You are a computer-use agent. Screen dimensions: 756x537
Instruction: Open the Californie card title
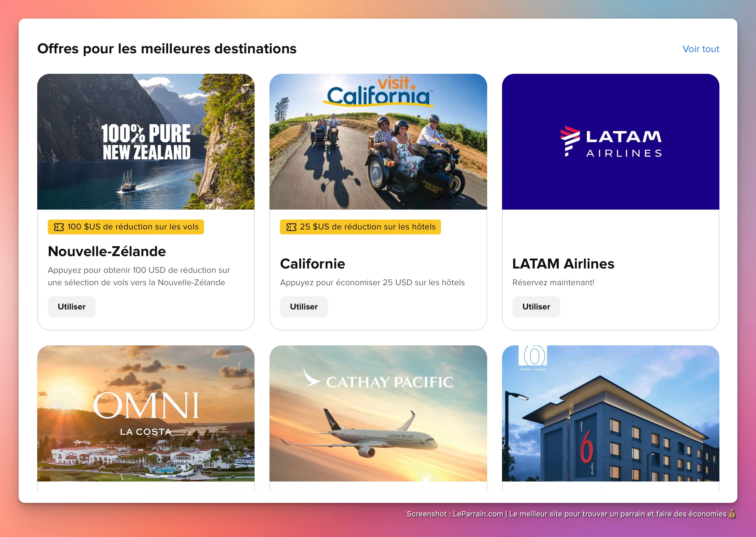pyautogui.click(x=313, y=264)
